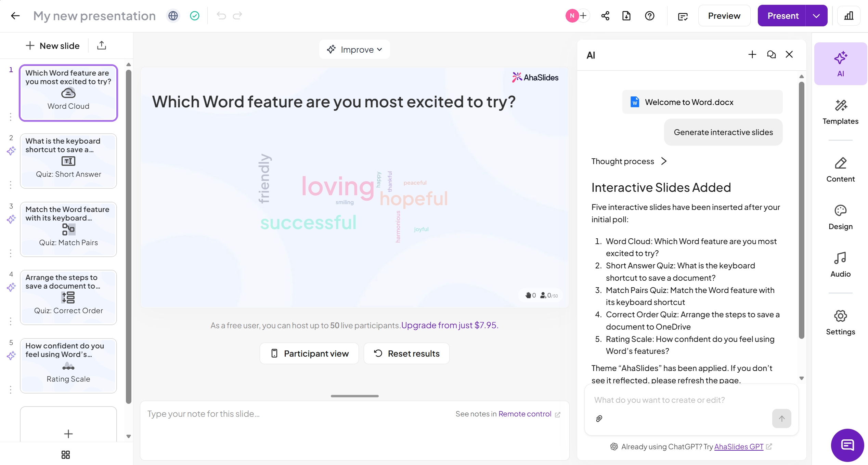Viewport: 868px width, 465px height.
Task: Click the AI chat panel scrollbar
Action: tap(801, 210)
